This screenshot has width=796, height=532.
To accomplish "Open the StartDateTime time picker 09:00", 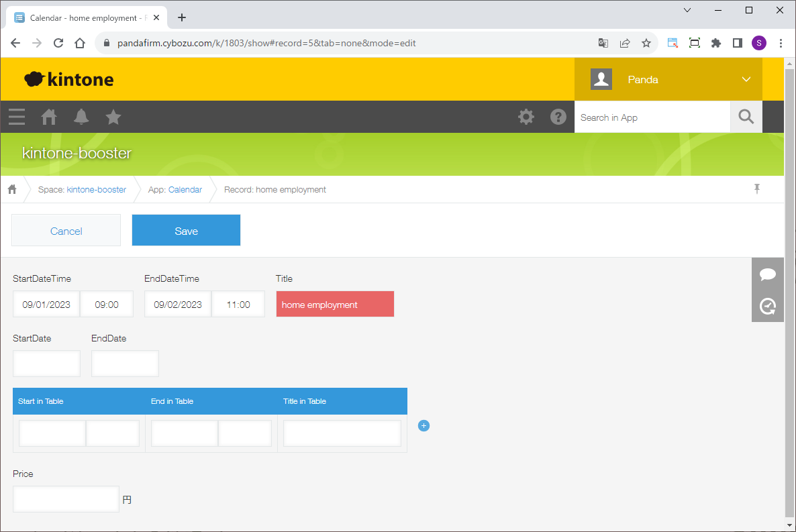I will (x=107, y=305).
